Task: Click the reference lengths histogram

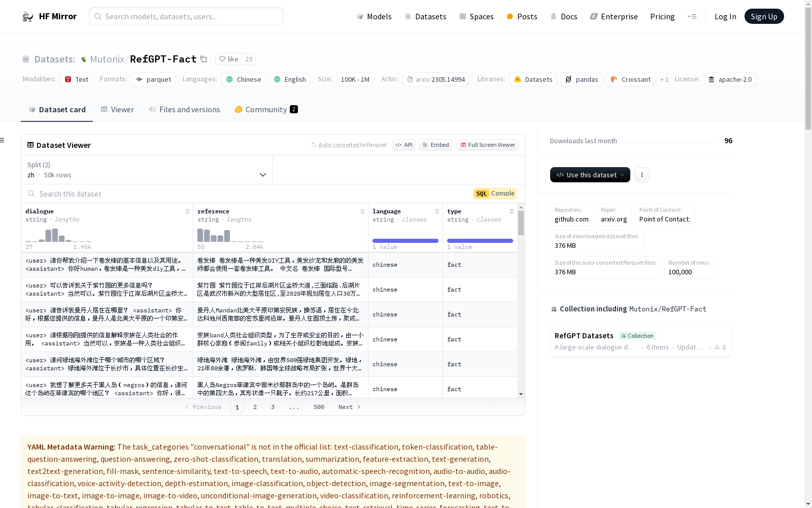Action: tap(230, 235)
